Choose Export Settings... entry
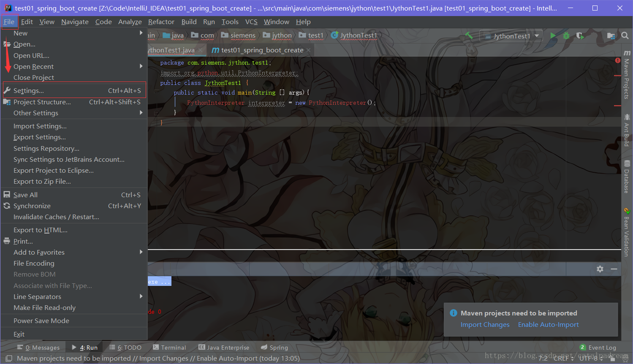 coord(74,137)
